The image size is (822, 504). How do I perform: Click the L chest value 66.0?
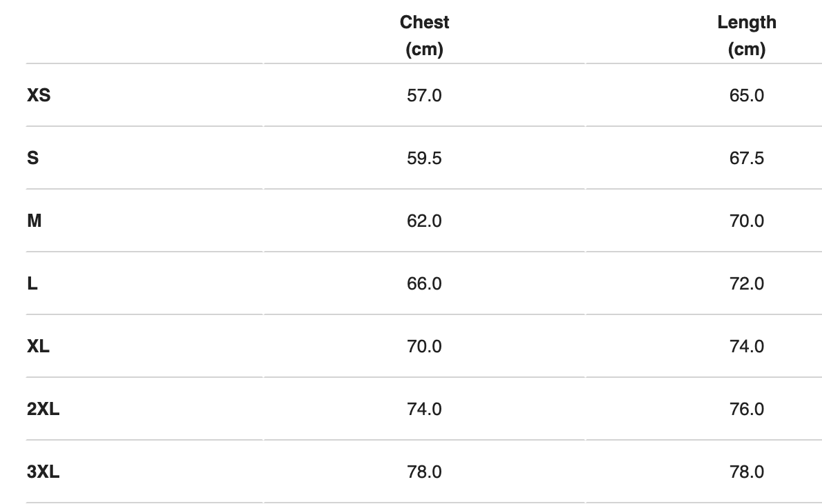click(424, 283)
